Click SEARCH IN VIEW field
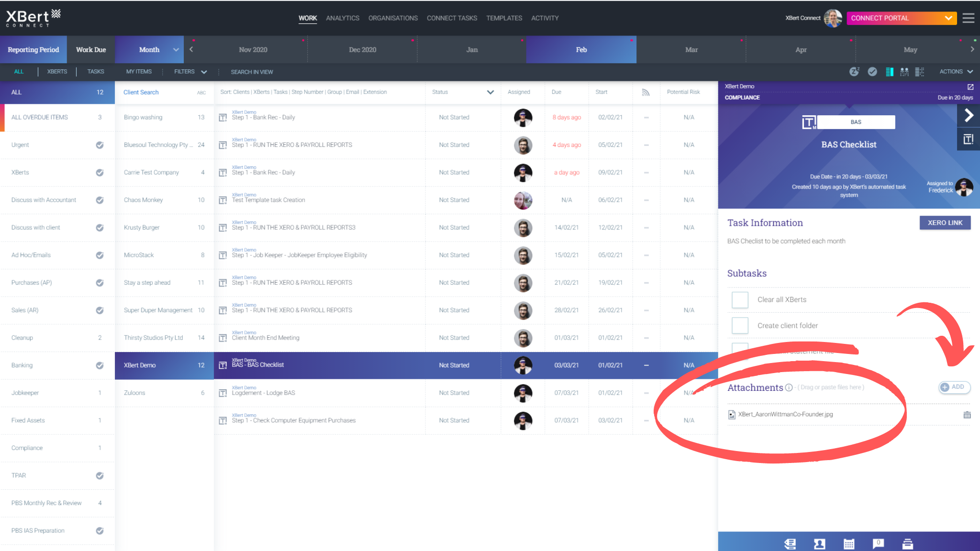 pos(252,72)
